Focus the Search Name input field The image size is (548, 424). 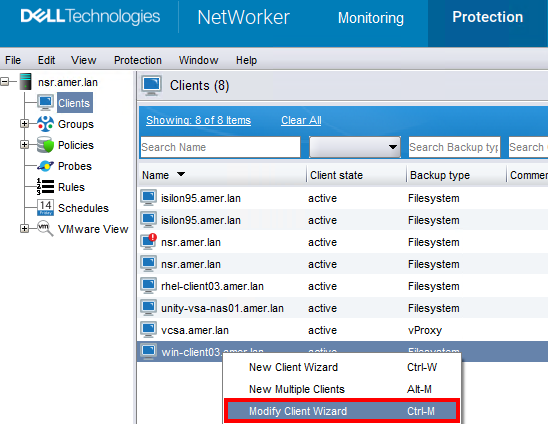tap(220, 147)
